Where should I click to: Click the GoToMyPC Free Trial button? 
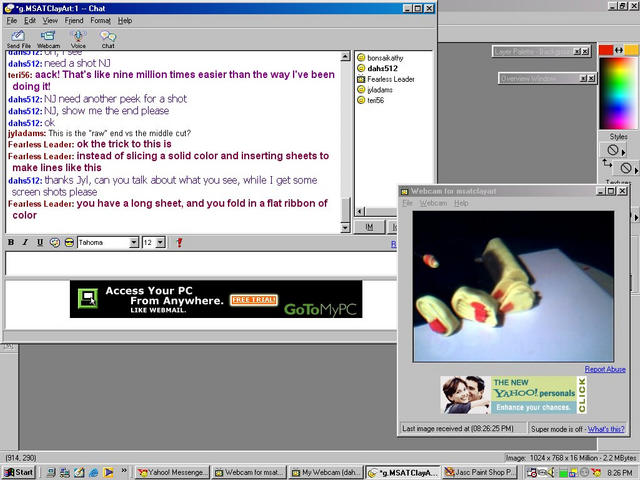253,300
